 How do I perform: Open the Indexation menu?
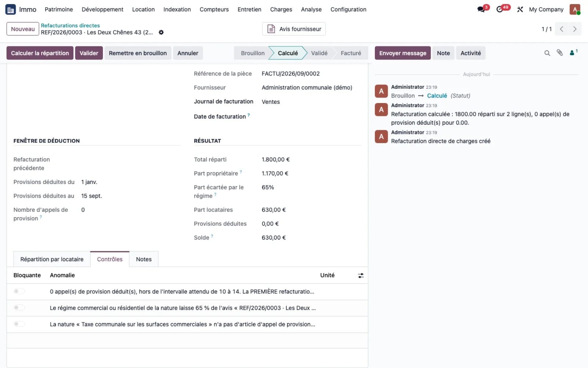[x=177, y=10]
